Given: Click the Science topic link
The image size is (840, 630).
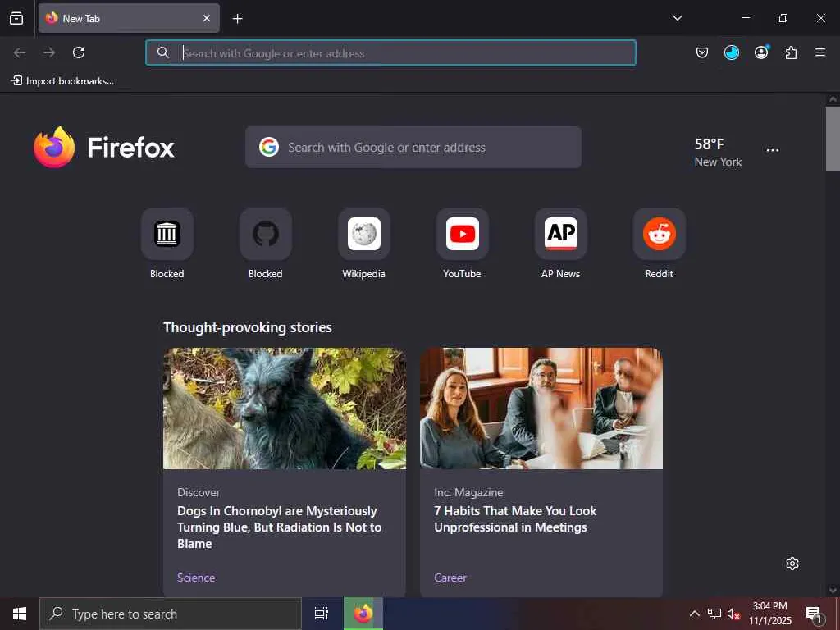Looking at the screenshot, I should [x=196, y=577].
